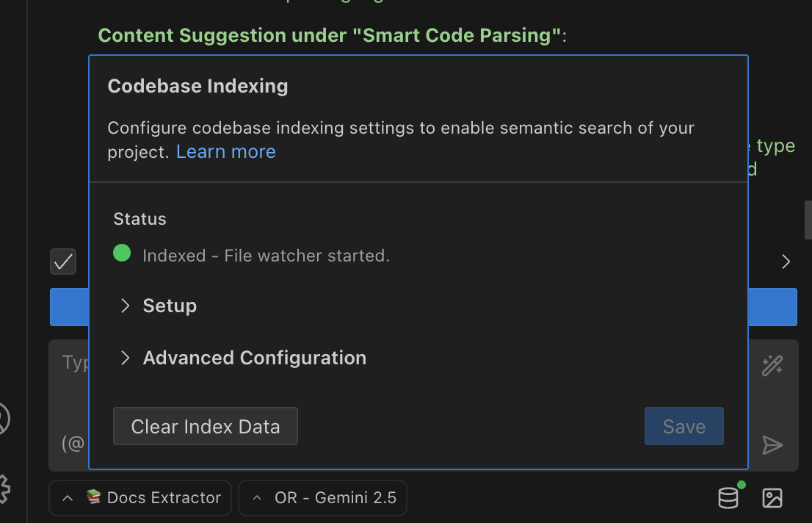Click the send message arrow icon
This screenshot has height=523, width=812.
(772, 445)
